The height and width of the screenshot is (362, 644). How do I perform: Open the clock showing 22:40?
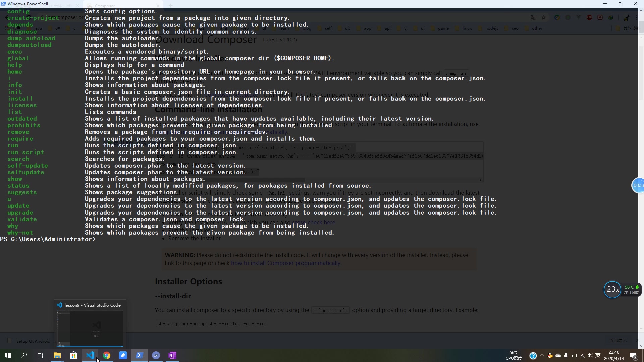pos(614,355)
